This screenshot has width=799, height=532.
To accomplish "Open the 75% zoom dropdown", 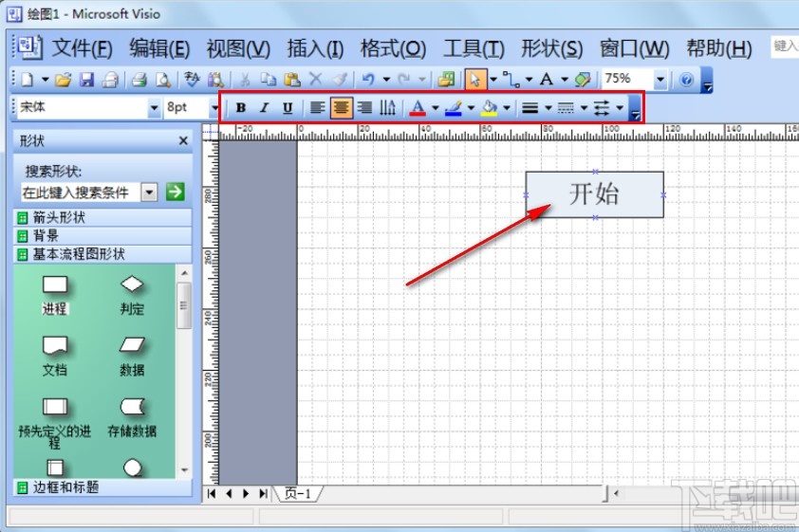I will click(660, 80).
